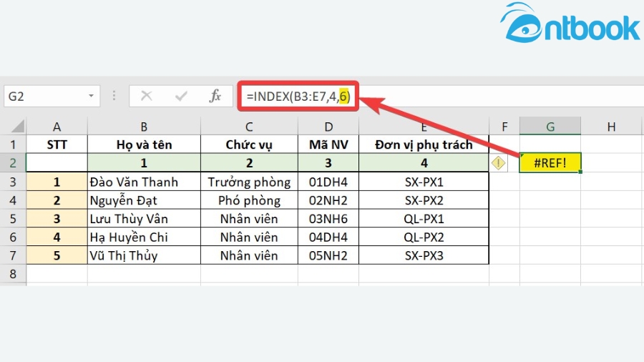Image resolution: width=644 pixels, height=362 pixels.
Task: Click the 'Chức vụ' header cell
Action: 249,145
